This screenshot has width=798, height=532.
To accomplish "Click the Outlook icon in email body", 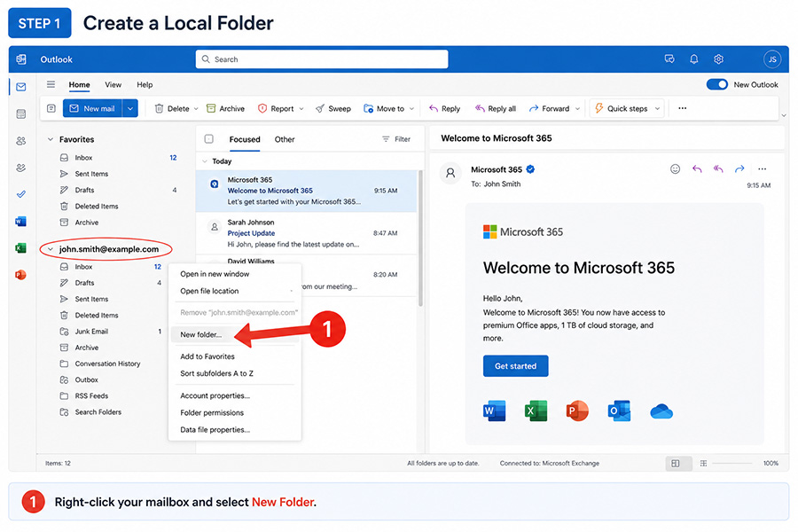I will tap(620, 411).
